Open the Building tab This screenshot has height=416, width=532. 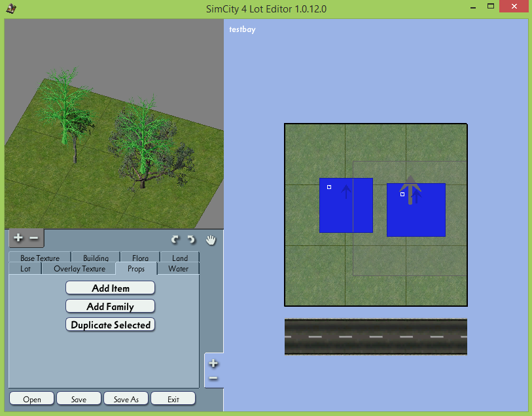(96, 257)
